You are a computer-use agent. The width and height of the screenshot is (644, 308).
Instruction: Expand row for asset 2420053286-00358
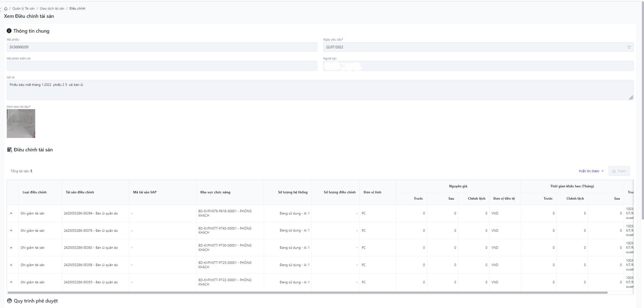click(11, 265)
